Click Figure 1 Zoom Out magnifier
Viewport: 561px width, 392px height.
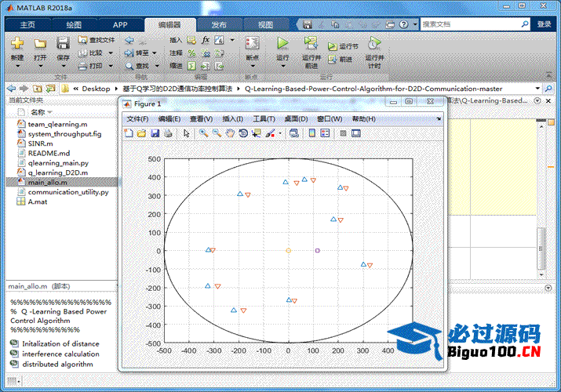(217, 133)
